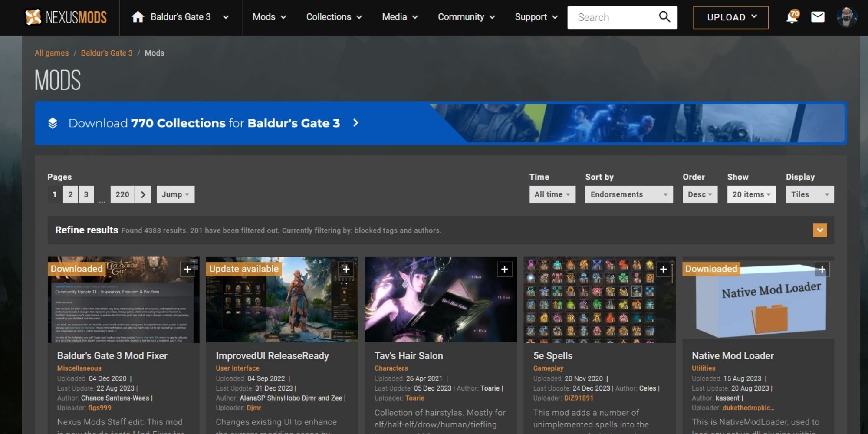Click the plus icon on ImprovedUI ReleaseReady

coord(346,269)
